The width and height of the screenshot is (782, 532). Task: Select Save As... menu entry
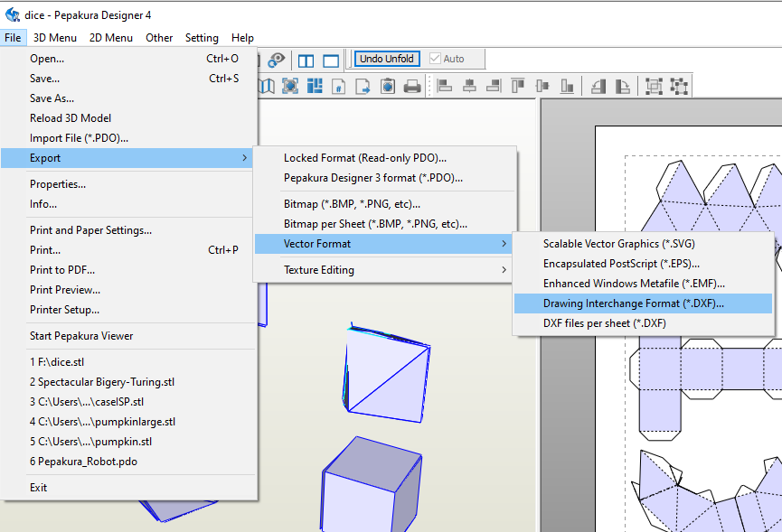pos(128,98)
